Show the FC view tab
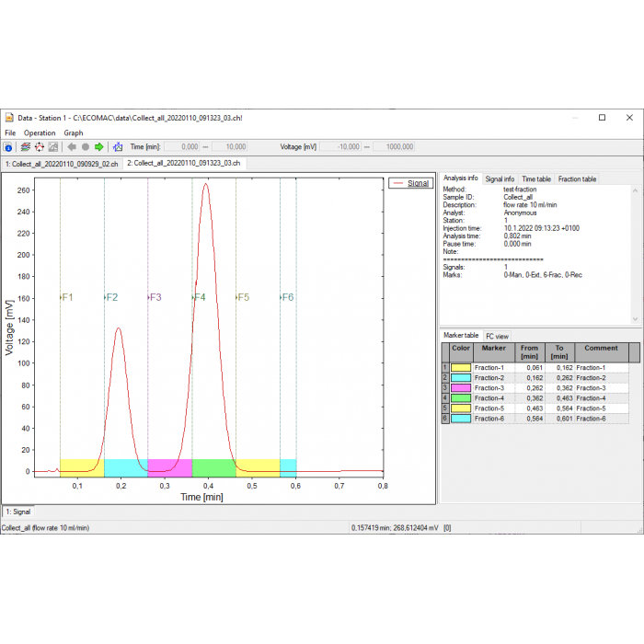The width and height of the screenshot is (644, 644). [x=497, y=336]
